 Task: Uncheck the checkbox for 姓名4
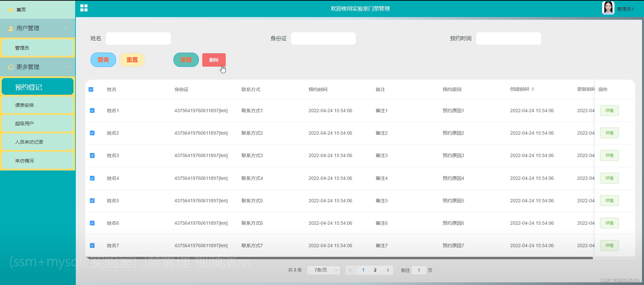pyautogui.click(x=92, y=178)
